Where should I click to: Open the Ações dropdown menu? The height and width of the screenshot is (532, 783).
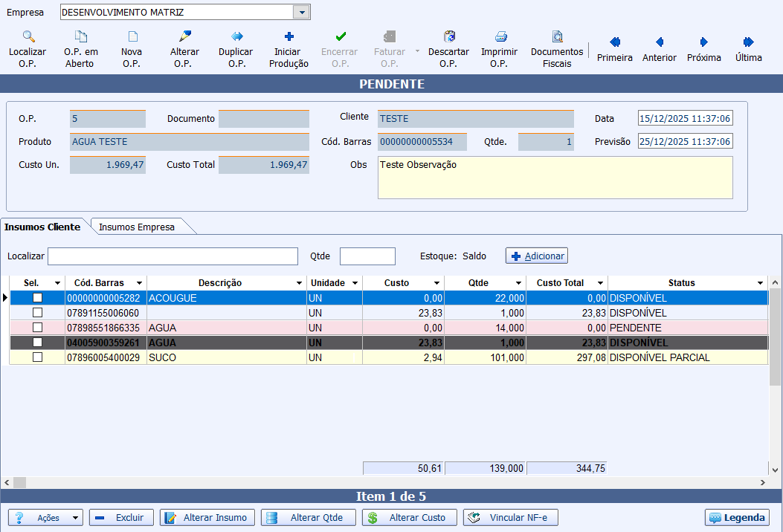[x=45, y=518]
